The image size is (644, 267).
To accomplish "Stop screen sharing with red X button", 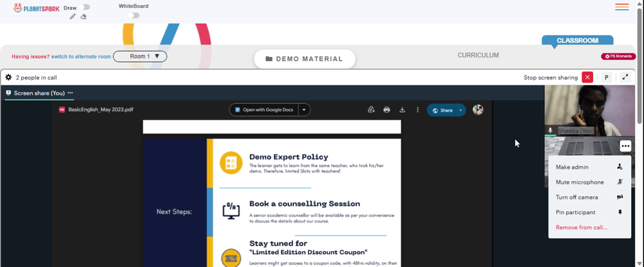I will [587, 77].
